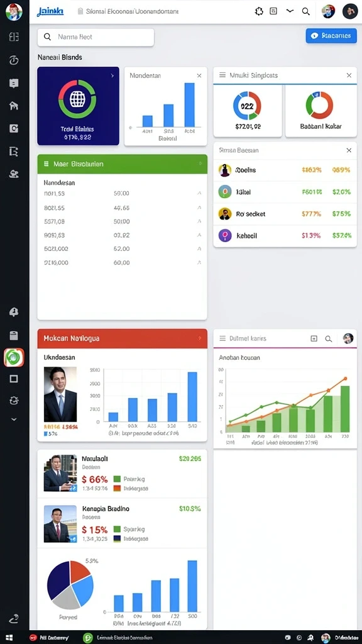Open the search magnifier in top bar
This screenshot has height=644, width=362.
(306, 11)
